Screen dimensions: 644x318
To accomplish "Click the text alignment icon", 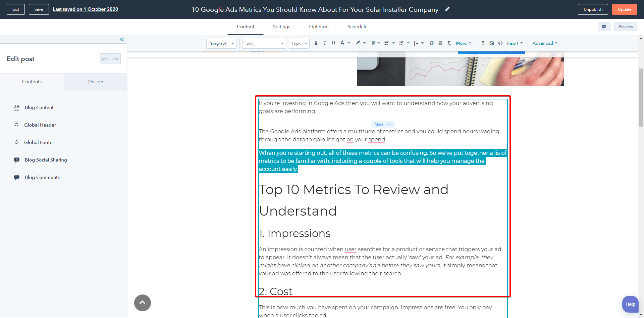I will [x=373, y=43].
